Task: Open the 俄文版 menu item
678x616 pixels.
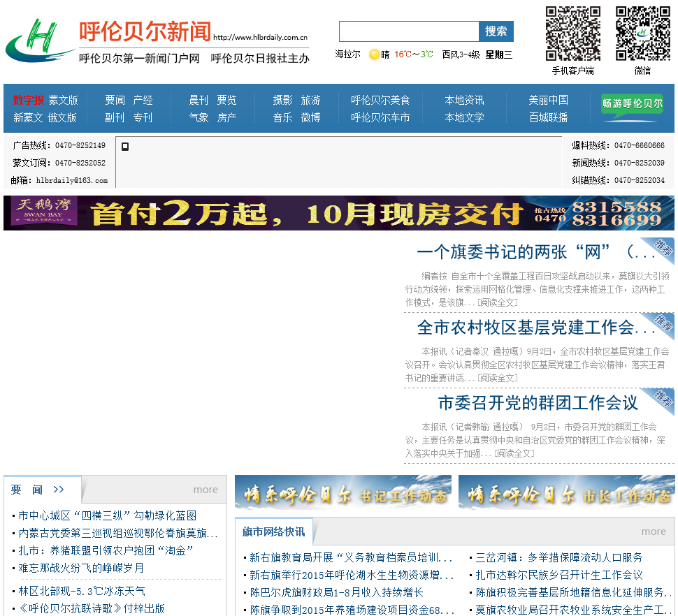Action: click(x=62, y=117)
